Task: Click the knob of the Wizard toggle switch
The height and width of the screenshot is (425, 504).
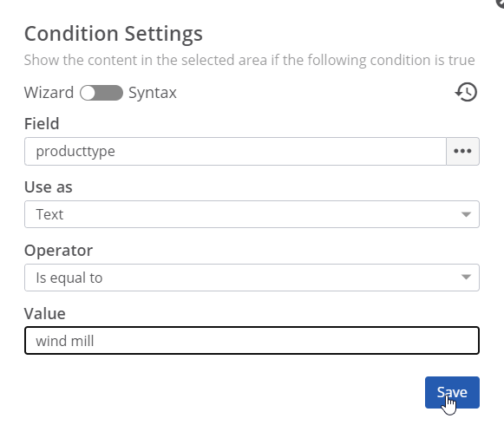Action: tap(88, 93)
